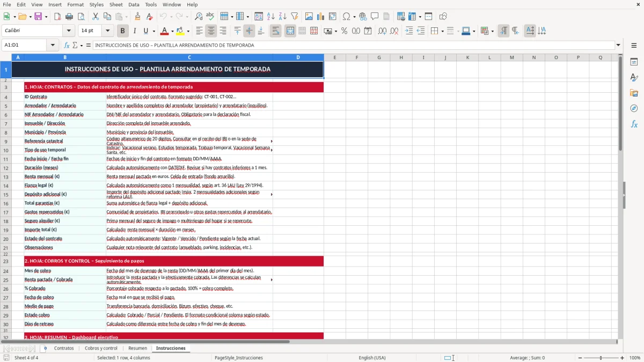Click the Clone Formatting paintbrush icon
Screen dimensions: 644x362
point(137,17)
